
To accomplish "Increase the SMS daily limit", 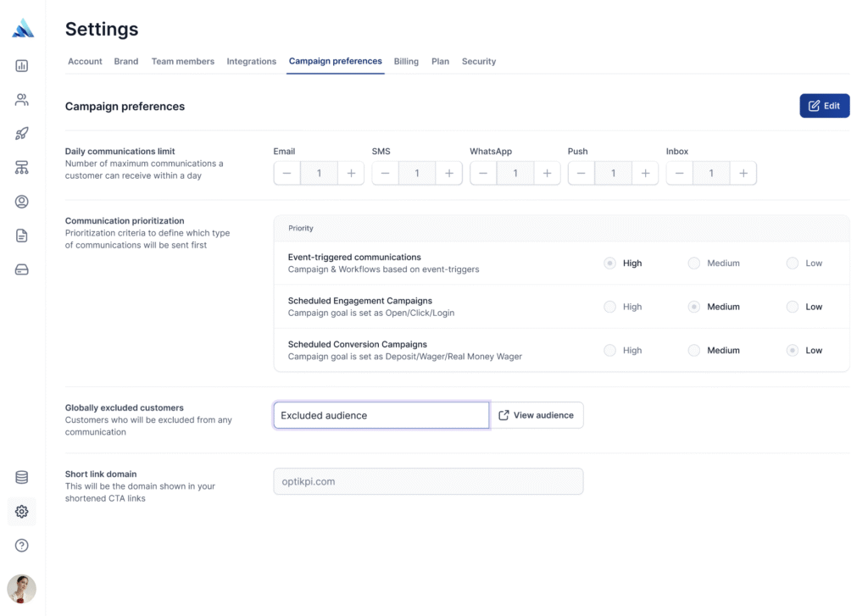I will pyautogui.click(x=449, y=173).
